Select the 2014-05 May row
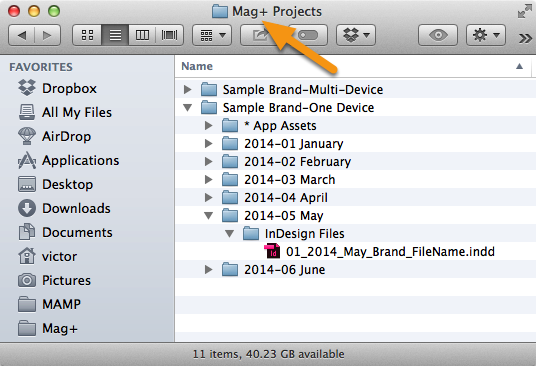Viewport: 536px width, 366px height. (356, 216)
